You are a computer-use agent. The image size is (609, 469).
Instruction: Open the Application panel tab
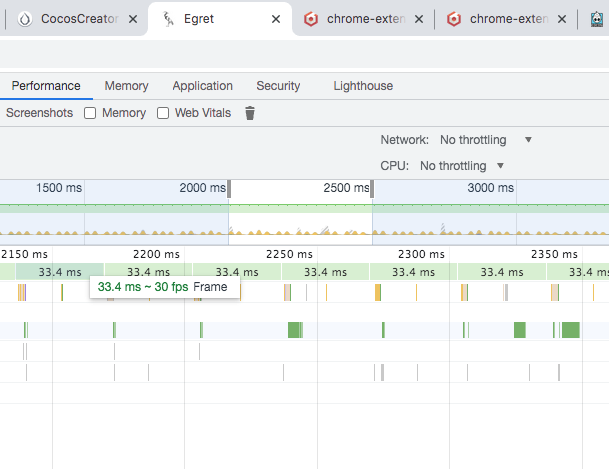(x=202, y=86)
